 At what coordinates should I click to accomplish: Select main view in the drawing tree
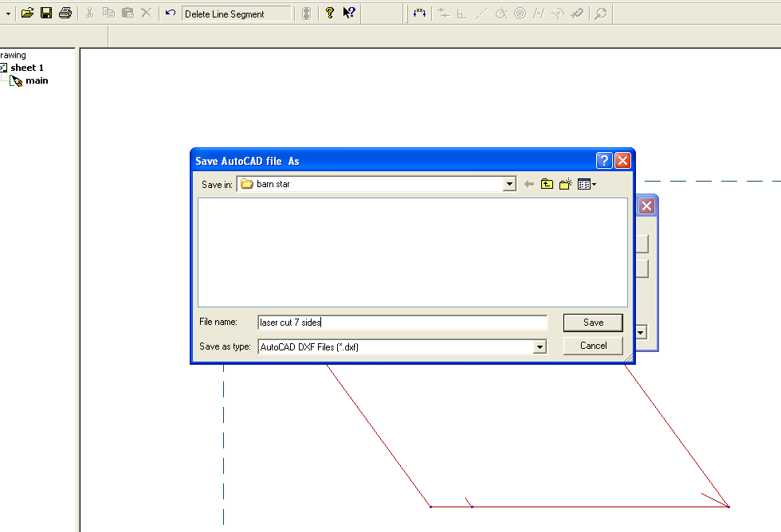(37, 80)
